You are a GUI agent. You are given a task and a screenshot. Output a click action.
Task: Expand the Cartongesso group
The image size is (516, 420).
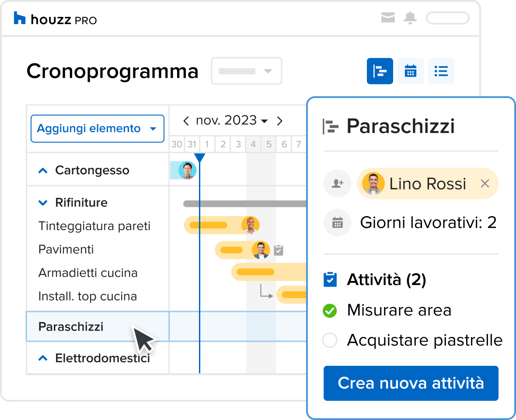43,171
